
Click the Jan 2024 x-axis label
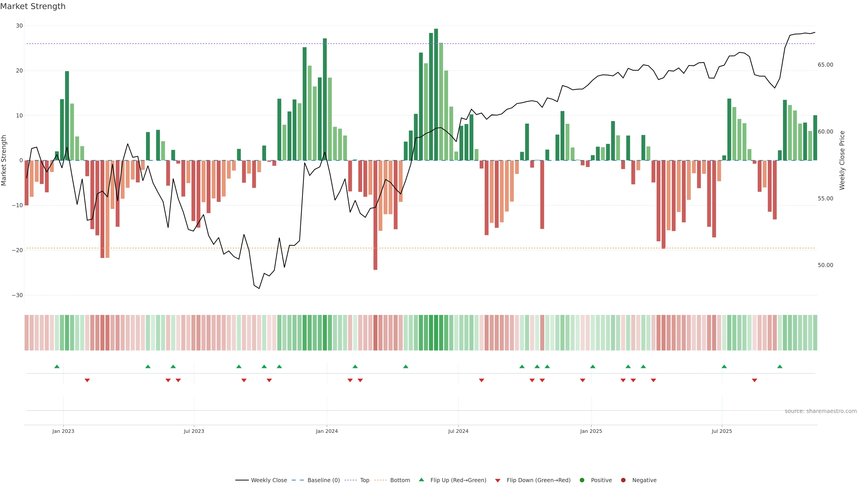(326, 431)
